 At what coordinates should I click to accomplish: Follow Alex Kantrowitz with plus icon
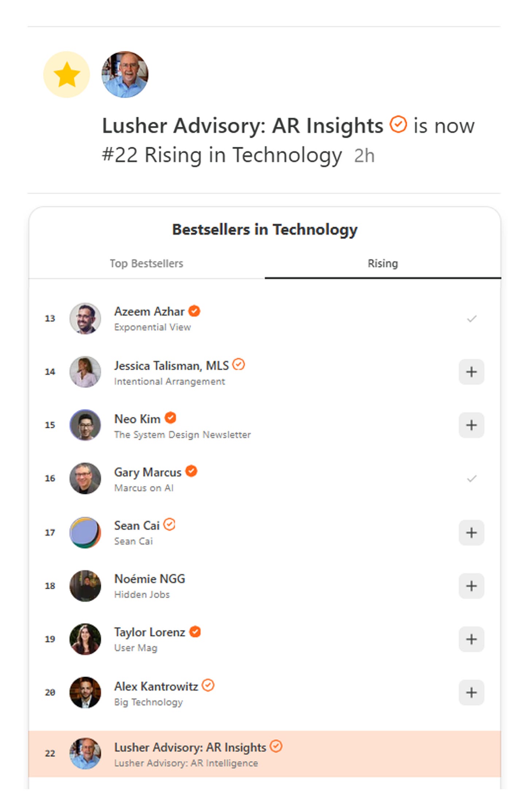(x=471, y=692)
